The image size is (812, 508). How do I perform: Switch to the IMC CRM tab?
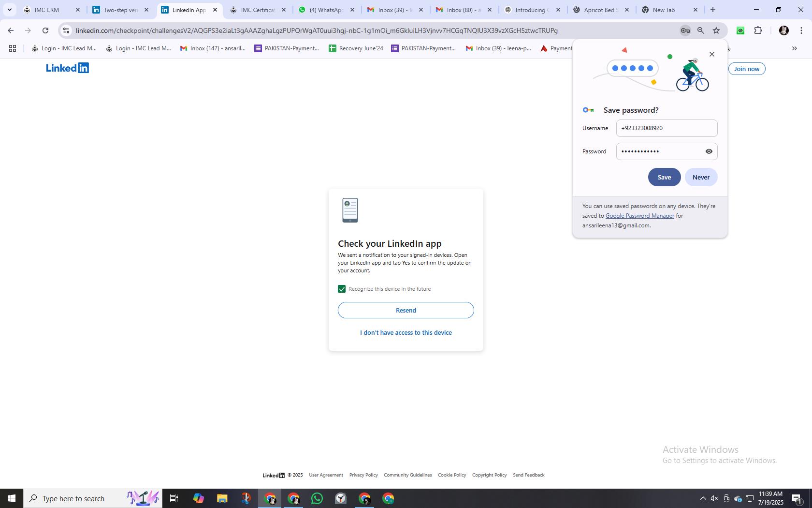(x=52, y=10)
